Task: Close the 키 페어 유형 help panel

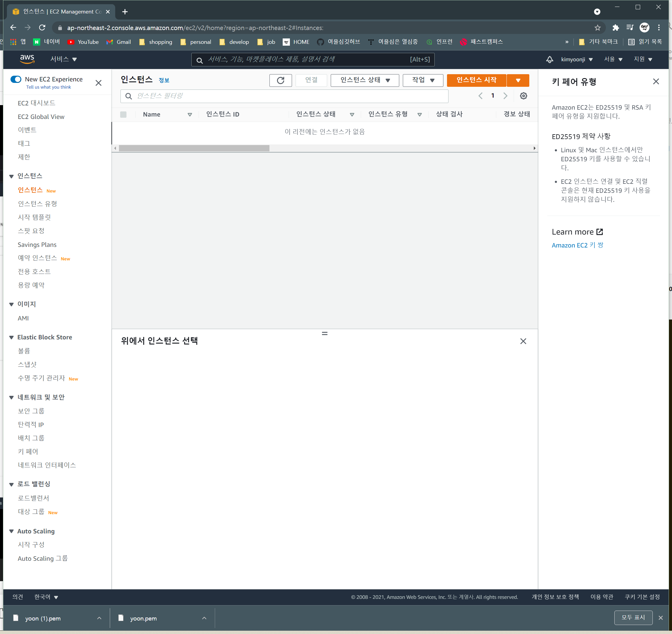Action: [x=655, y=81]
